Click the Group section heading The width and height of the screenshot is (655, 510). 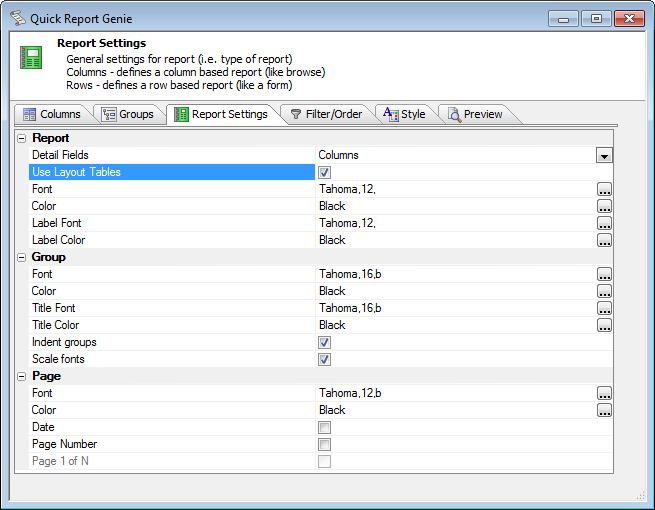point(48,257)
